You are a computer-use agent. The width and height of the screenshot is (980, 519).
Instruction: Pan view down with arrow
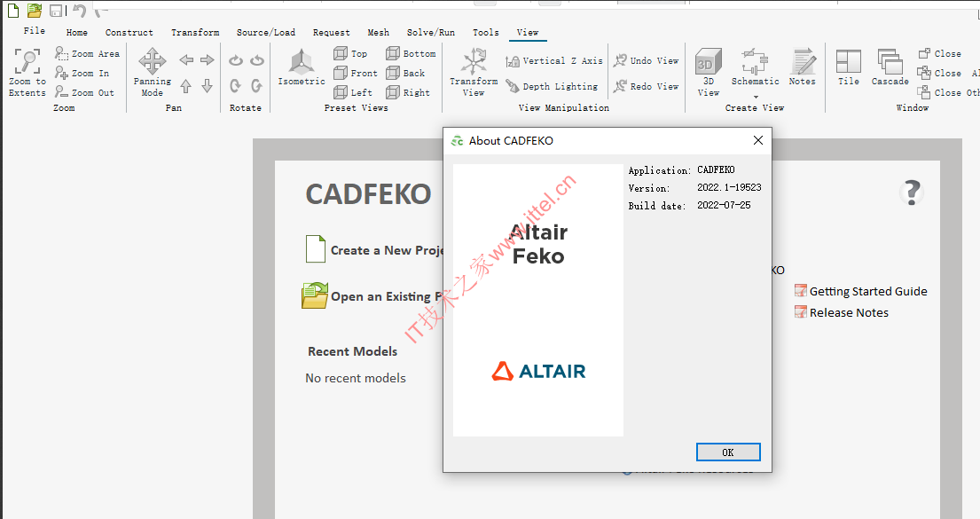point(207,86)
